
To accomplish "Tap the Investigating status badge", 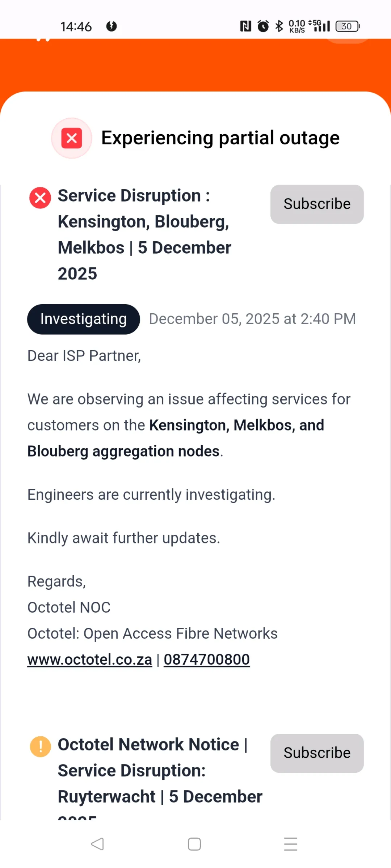I will [83, 319].
